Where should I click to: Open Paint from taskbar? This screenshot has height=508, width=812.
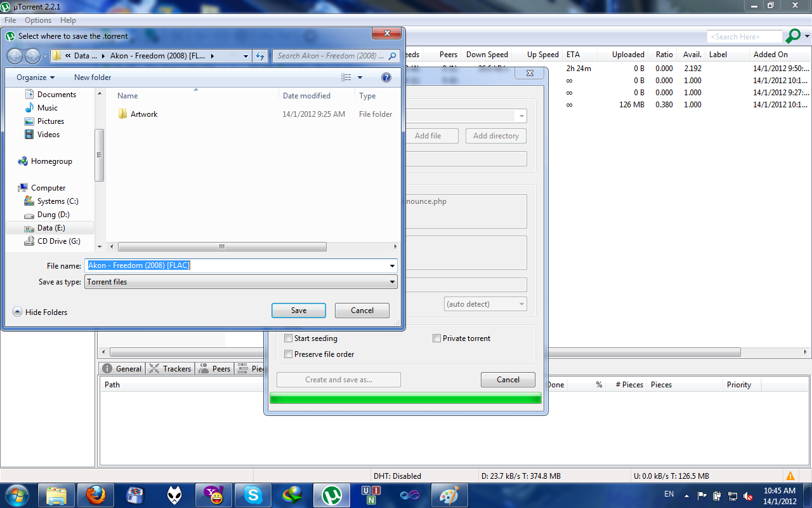pos(449,495)
